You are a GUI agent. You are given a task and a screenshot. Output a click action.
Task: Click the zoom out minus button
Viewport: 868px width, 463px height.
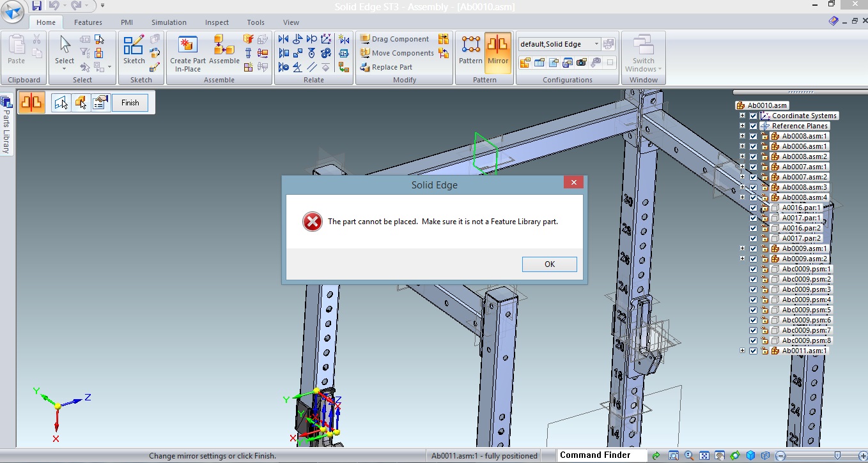(x=780, y=455)
